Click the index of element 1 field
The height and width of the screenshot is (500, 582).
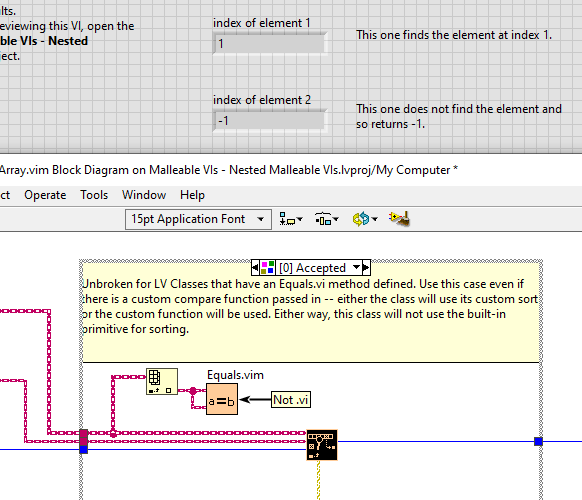coord(270,44)
